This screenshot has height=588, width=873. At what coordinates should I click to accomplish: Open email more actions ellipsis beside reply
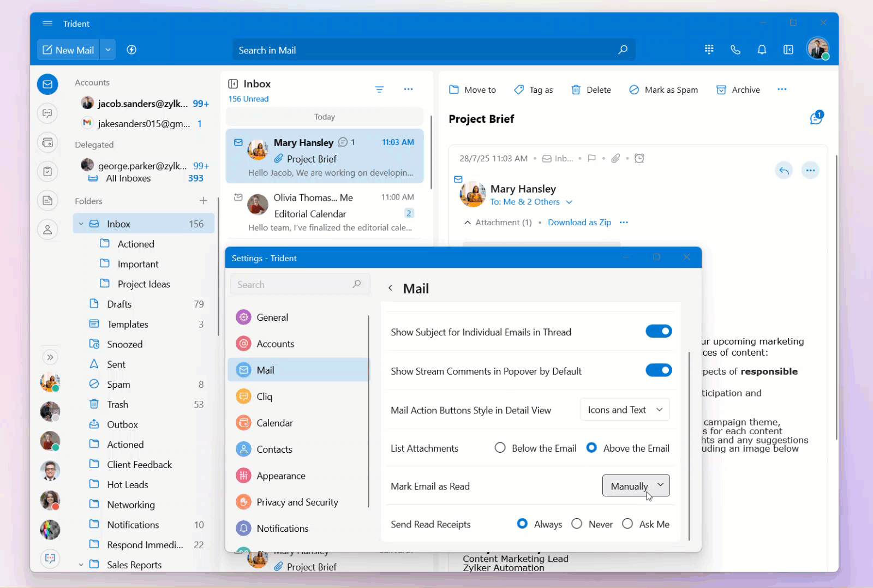[x=810, y=171]
